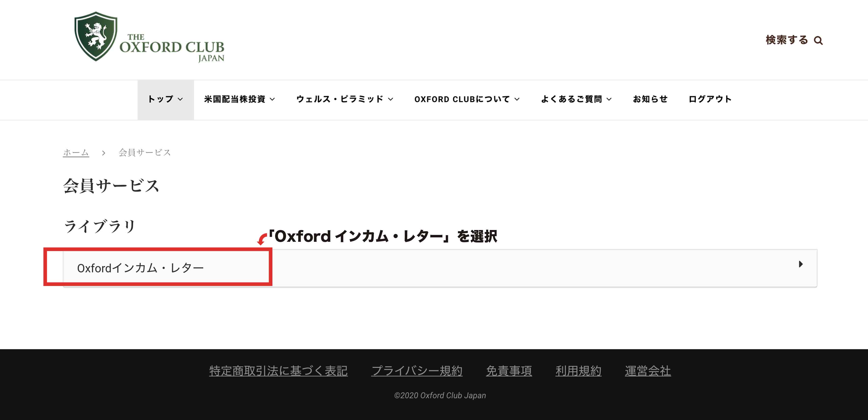This screenshot has height=420, width=868.
Task: Go to お知らせ news page
Action: tap(650, 99)
